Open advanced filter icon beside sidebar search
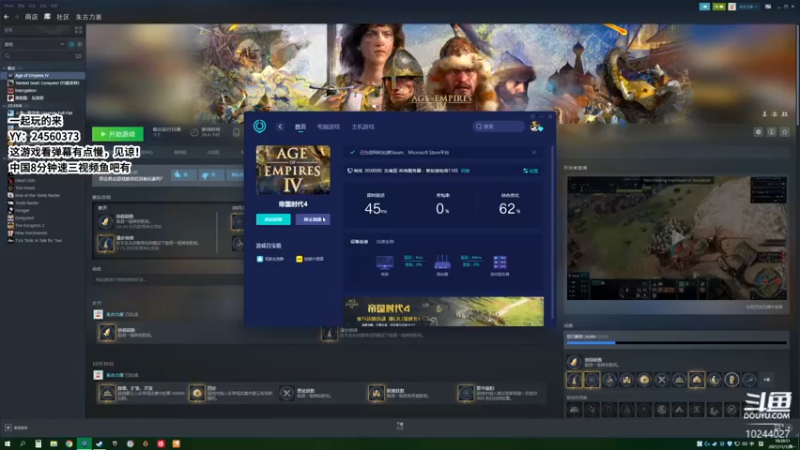Image resolution: width=800 pixels, height=450 pixels. coord(78,56)
